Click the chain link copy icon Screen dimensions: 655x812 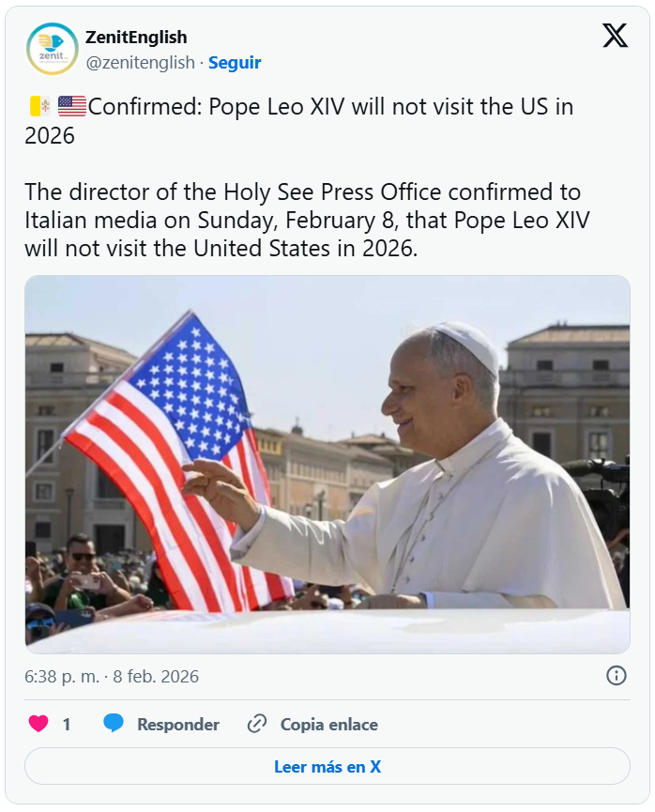coord(257,724)
